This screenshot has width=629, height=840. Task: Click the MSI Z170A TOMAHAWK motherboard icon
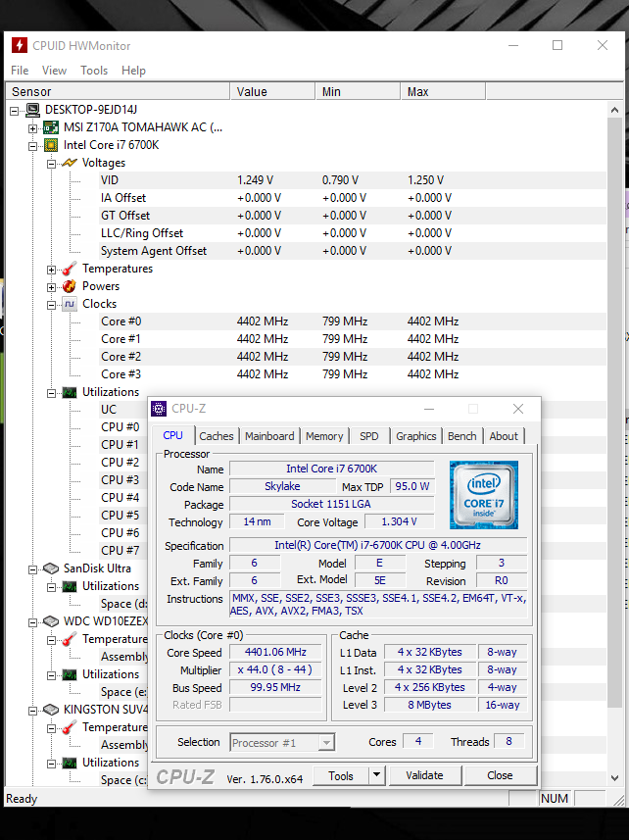pos(51,127)
